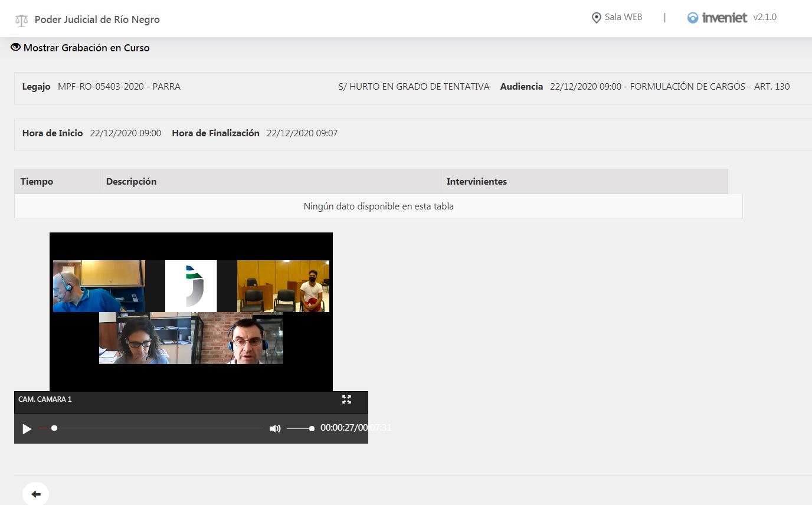Screen dimensions: 812x505
Task: Play the hearing recording
Action: click(27, 429)
